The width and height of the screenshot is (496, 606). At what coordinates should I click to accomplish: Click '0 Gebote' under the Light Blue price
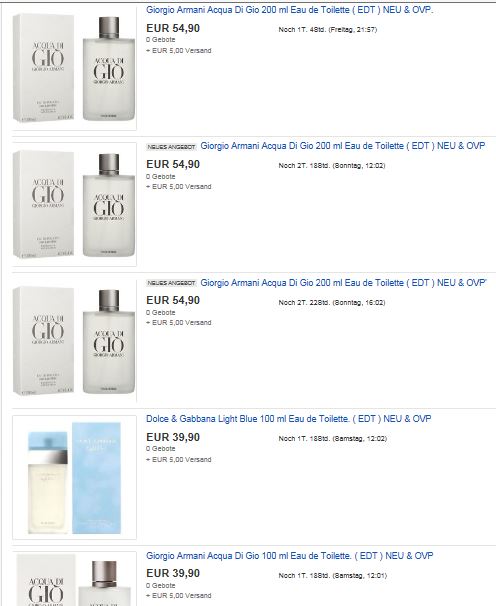[160, 449]
